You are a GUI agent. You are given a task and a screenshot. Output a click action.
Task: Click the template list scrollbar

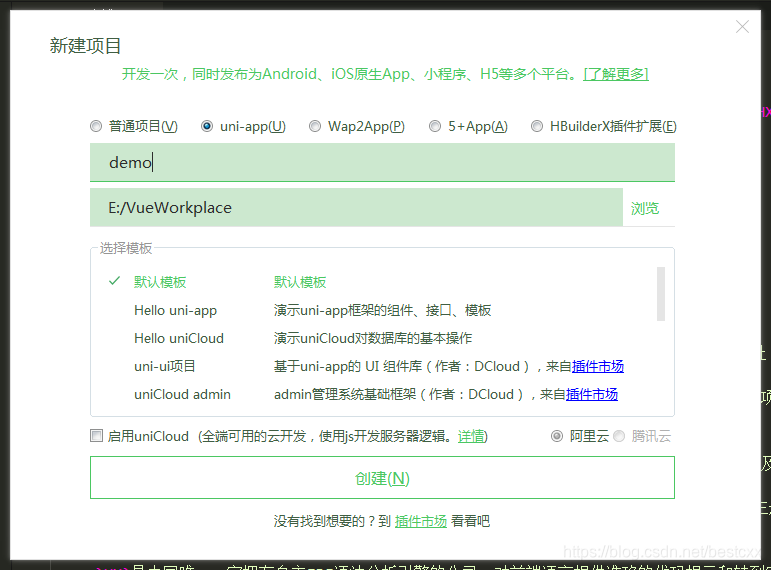point(661,294)
